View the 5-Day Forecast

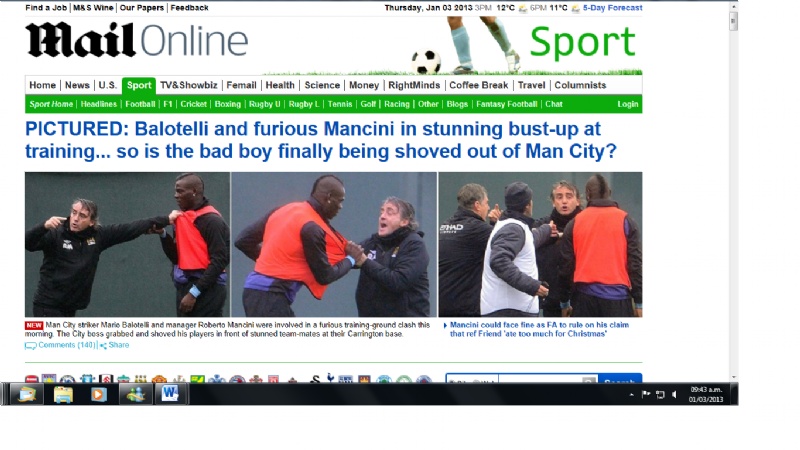[612, 8]
